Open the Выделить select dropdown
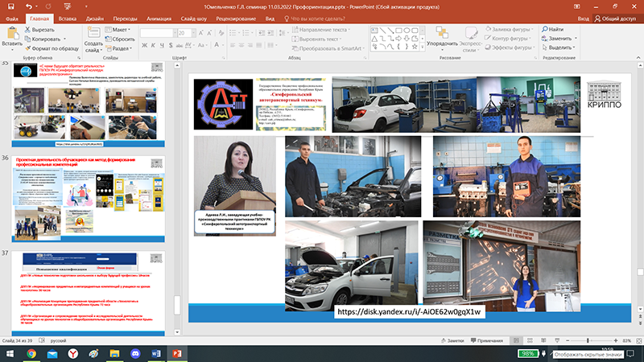Viewport: 644px width, 362px height. click(x=559, y=47)
